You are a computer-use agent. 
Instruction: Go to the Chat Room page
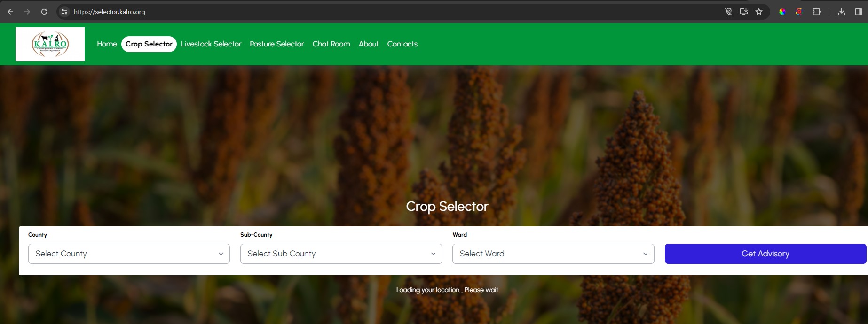tap(331, 44)
